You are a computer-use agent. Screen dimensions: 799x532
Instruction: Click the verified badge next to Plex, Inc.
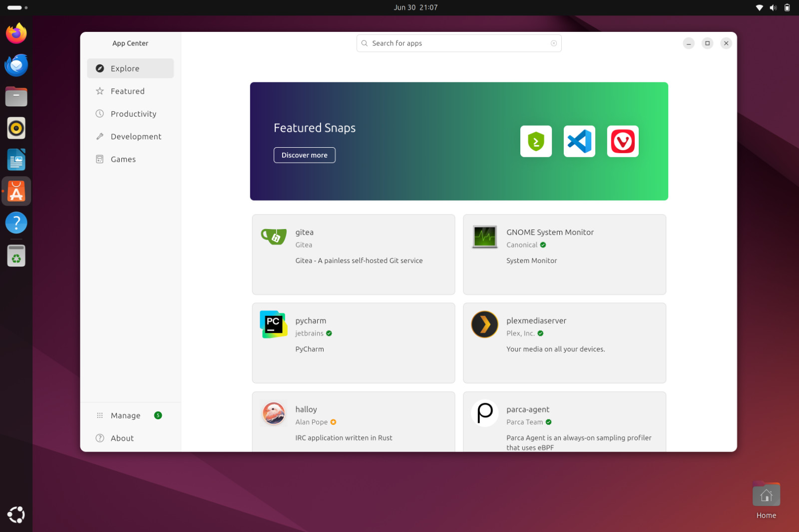(x=540, y=333)
